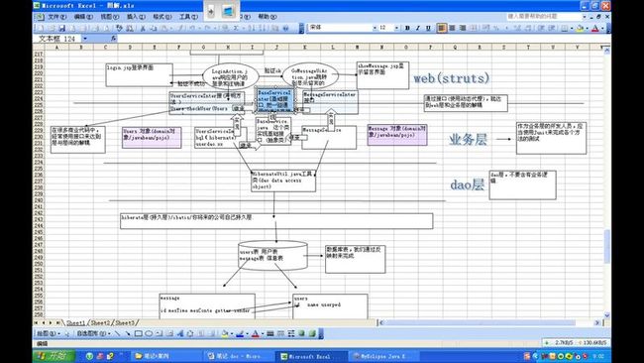
Task: Click the Dash Style icon
Action: pyautogui.click(x=281, y=333)
